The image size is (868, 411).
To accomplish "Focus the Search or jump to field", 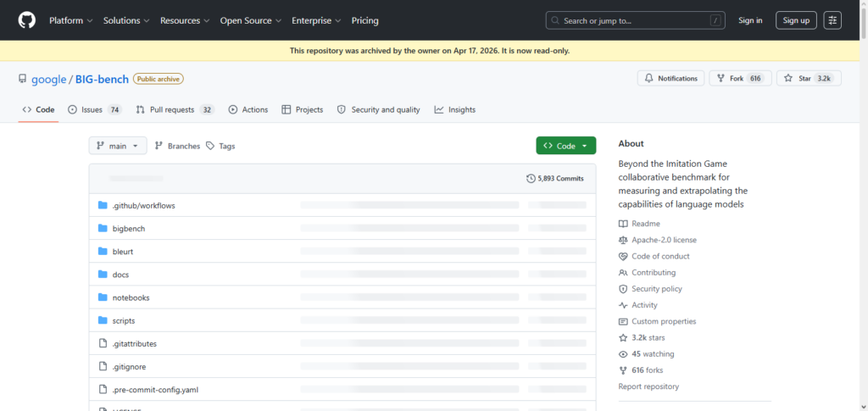I will click(x=636, y=20).
